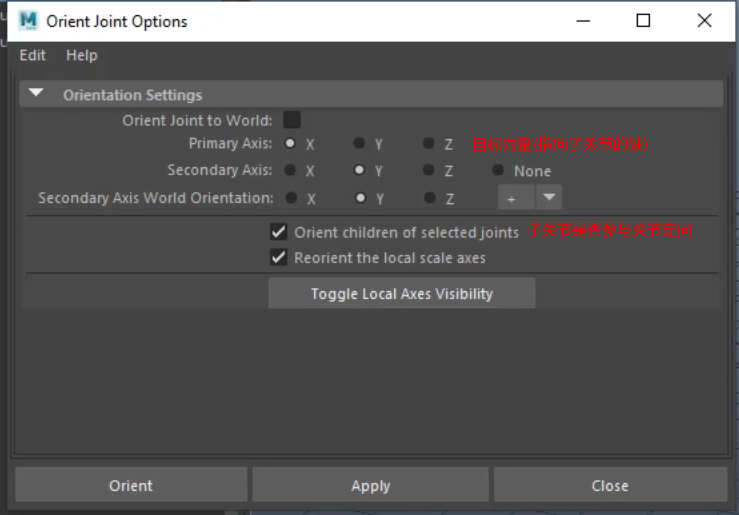Click the Primary Axis label
This screenshot has width=739, height=515.
(x=230, y=143)
